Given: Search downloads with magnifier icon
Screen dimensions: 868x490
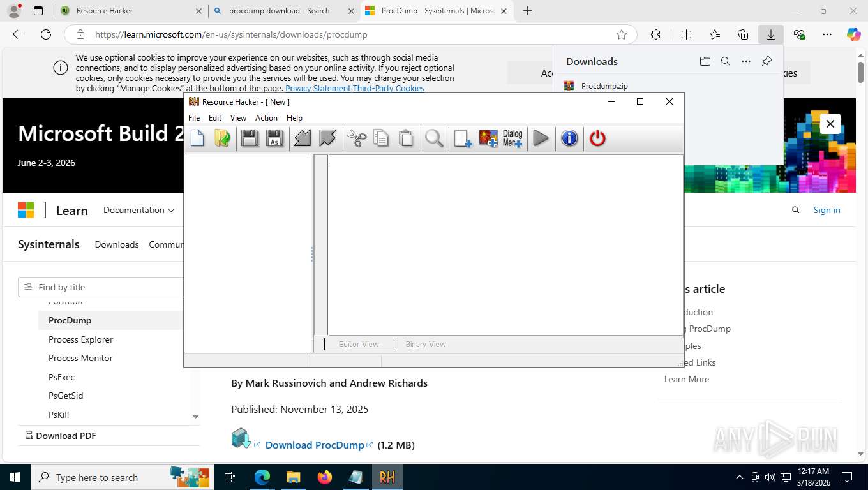Looking at the screenshot, I should (x=726, y=61).
